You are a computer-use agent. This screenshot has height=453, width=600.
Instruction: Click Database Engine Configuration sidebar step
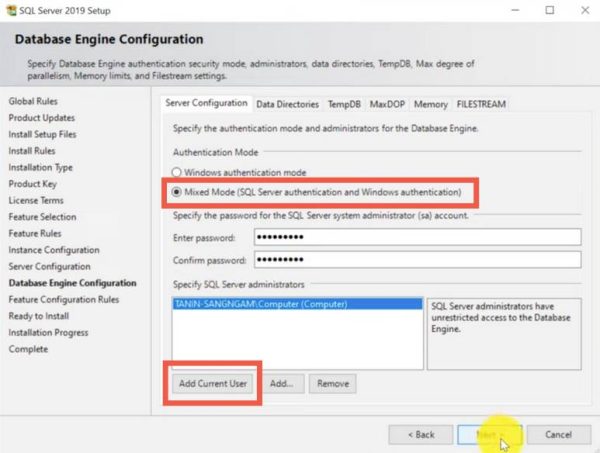73,283
